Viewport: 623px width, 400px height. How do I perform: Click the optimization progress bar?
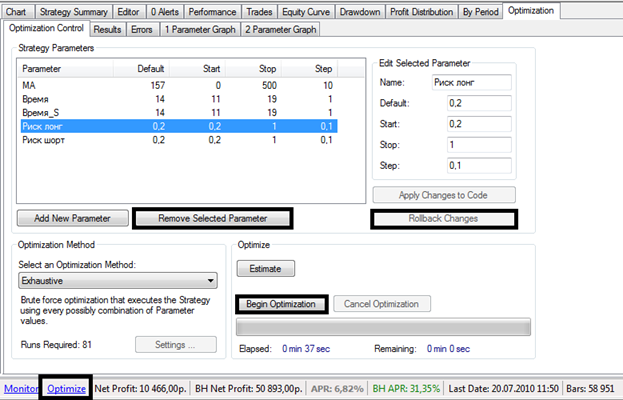point(383,328)
